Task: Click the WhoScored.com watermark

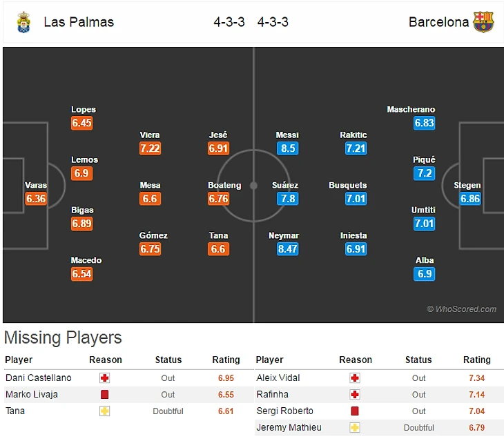Action: click(462, 309)
